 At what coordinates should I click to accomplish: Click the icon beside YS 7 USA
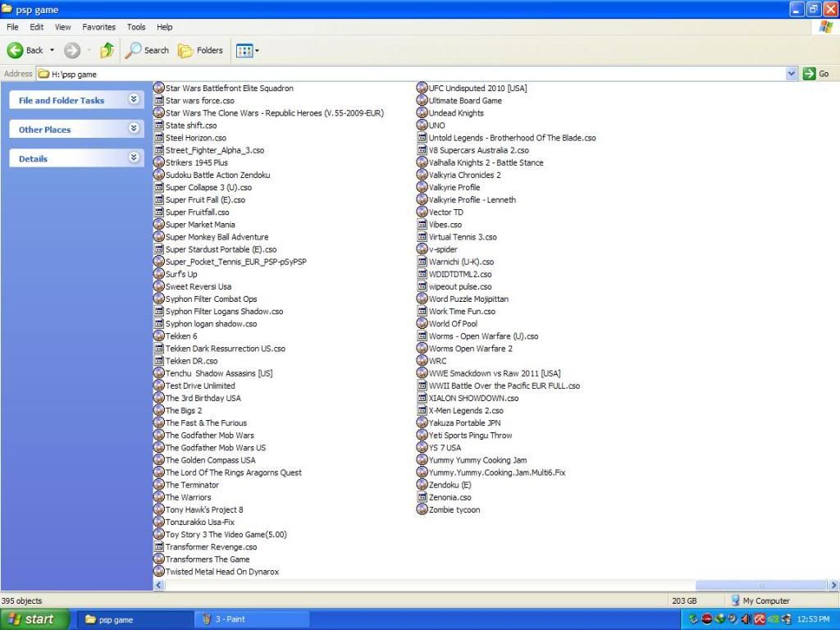[x=422, y=448]
